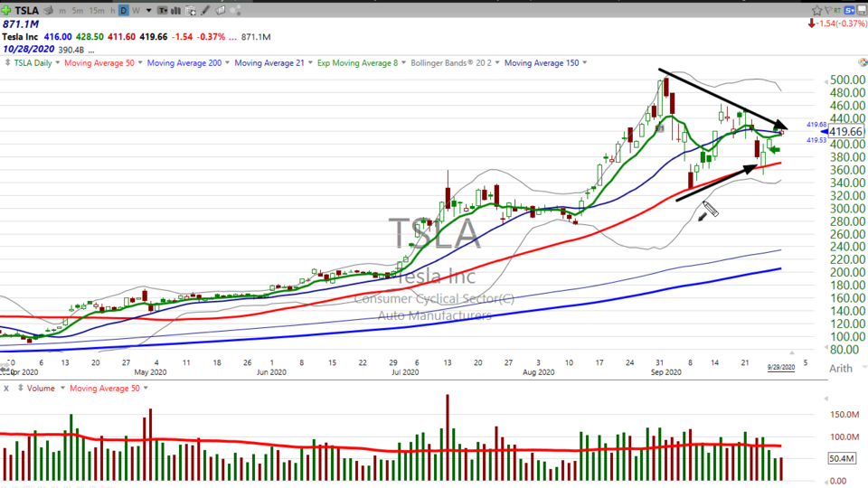Click the 500.00 price axis label
The width and height of the screenshot is (868, 488).
click(x=847, y=80)
